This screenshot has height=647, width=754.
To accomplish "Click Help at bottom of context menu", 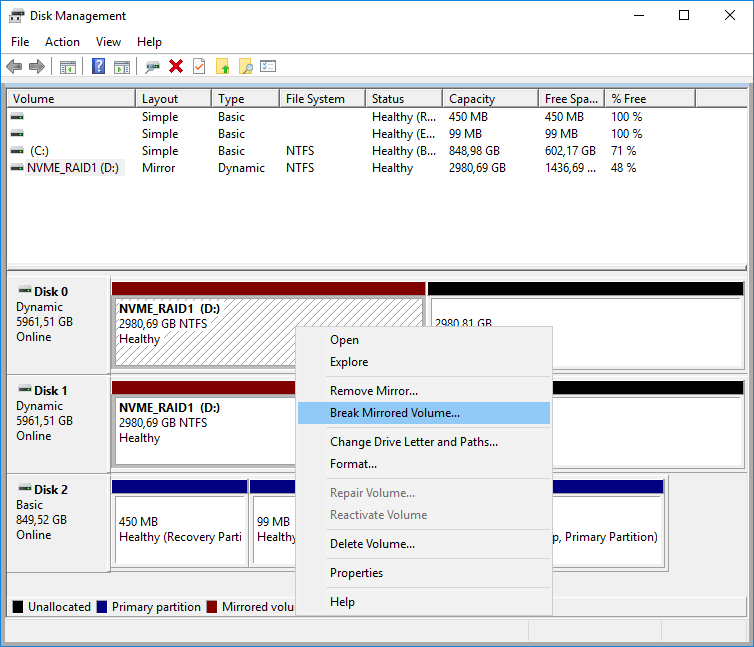I will pyautogui.click(x=424, y=602).
